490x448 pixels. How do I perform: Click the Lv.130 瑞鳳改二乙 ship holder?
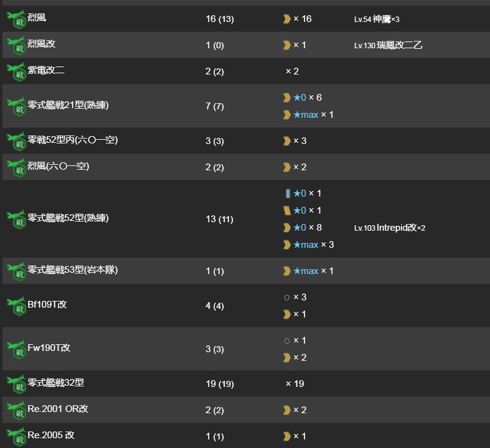click(388, 45)
